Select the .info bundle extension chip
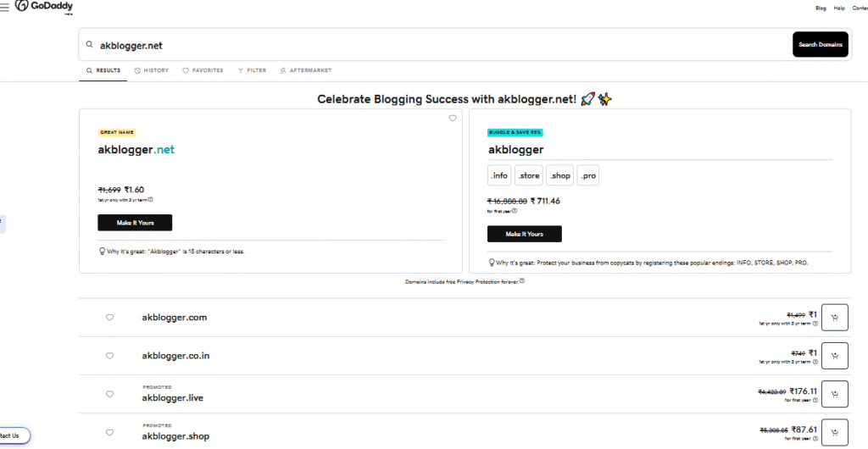The image size is (868, 449). (499, 175)
